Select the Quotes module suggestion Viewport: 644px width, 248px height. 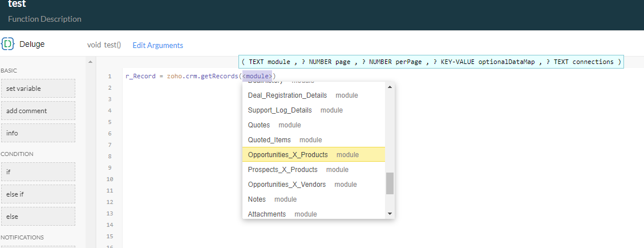point(259,125)
